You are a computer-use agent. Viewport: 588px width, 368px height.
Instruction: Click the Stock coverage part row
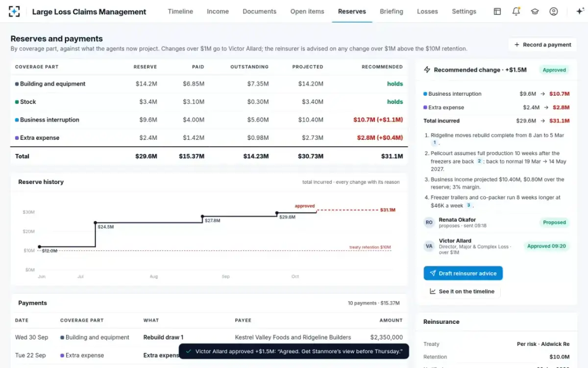click(209, 102)
